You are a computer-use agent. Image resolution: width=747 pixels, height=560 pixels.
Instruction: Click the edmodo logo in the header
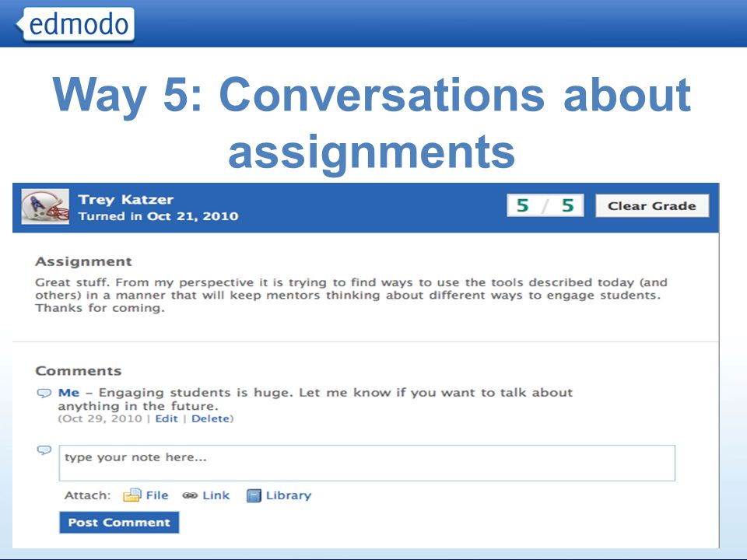click(75, 24)
